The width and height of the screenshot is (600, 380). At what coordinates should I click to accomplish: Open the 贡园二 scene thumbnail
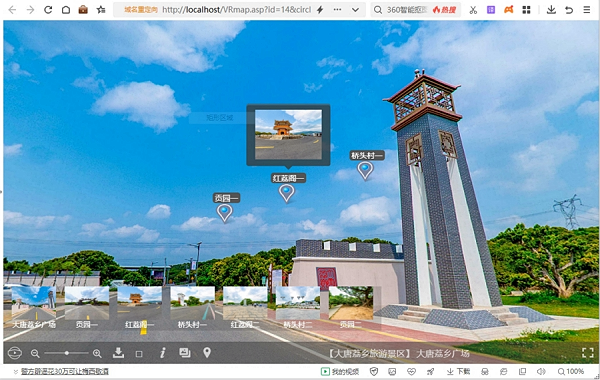pyautogui.click(x=351, y=303)
